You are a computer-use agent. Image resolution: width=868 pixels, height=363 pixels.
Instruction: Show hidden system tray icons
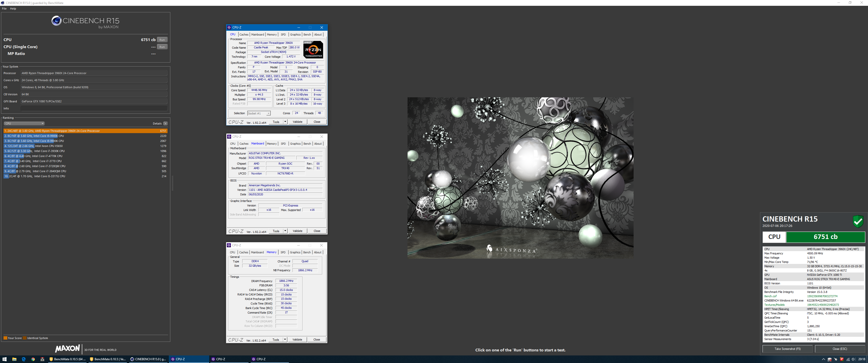pos(824,359)
